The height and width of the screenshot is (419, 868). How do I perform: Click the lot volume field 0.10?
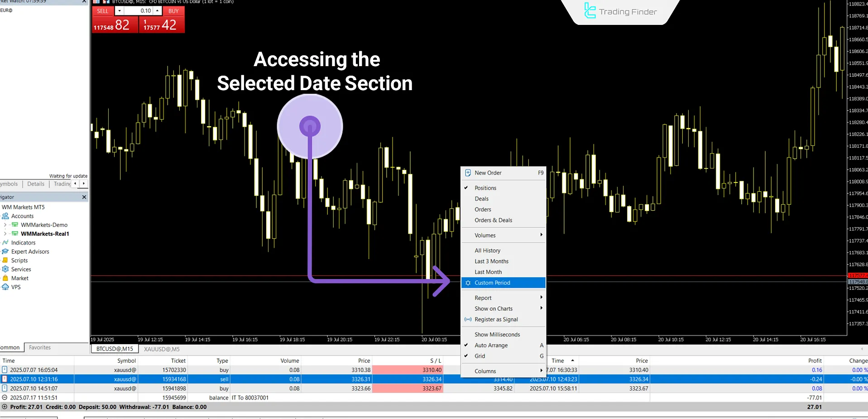[139, 11]
